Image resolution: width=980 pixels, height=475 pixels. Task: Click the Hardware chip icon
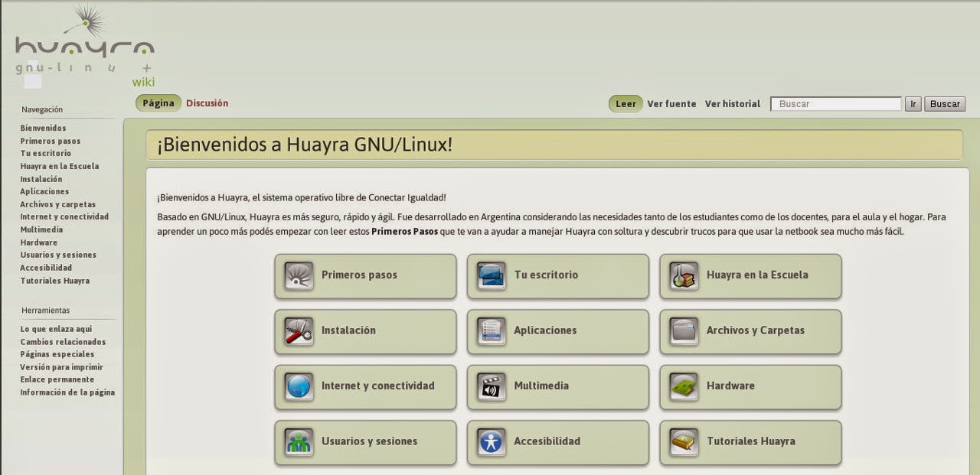[x=683, y=386]
